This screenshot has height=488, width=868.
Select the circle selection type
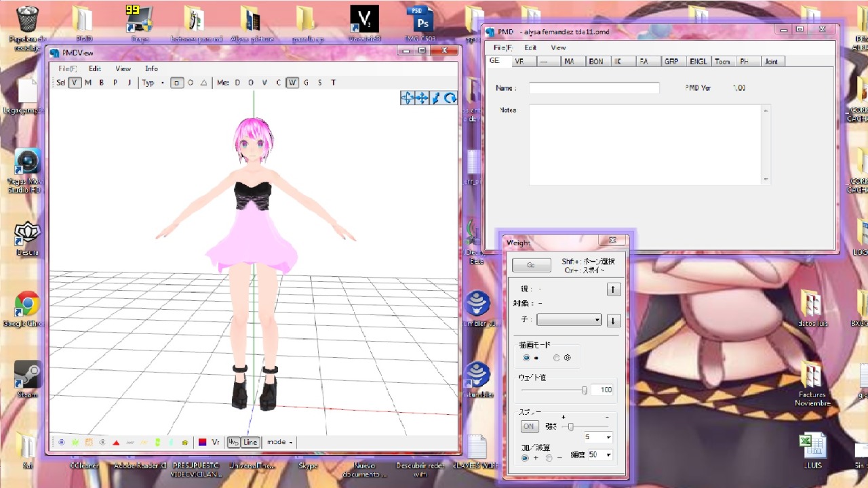pos(191,83)
